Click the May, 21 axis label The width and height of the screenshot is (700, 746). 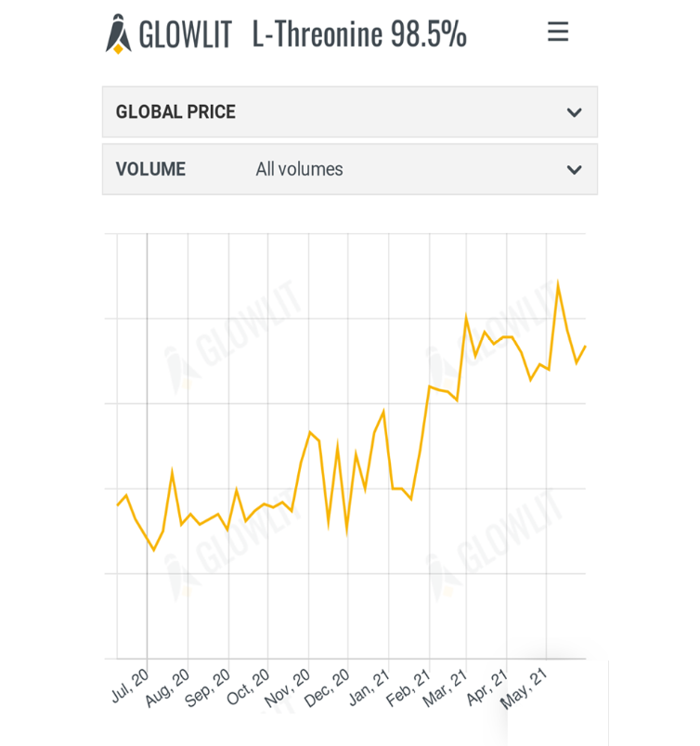click(x=524, y=688)
